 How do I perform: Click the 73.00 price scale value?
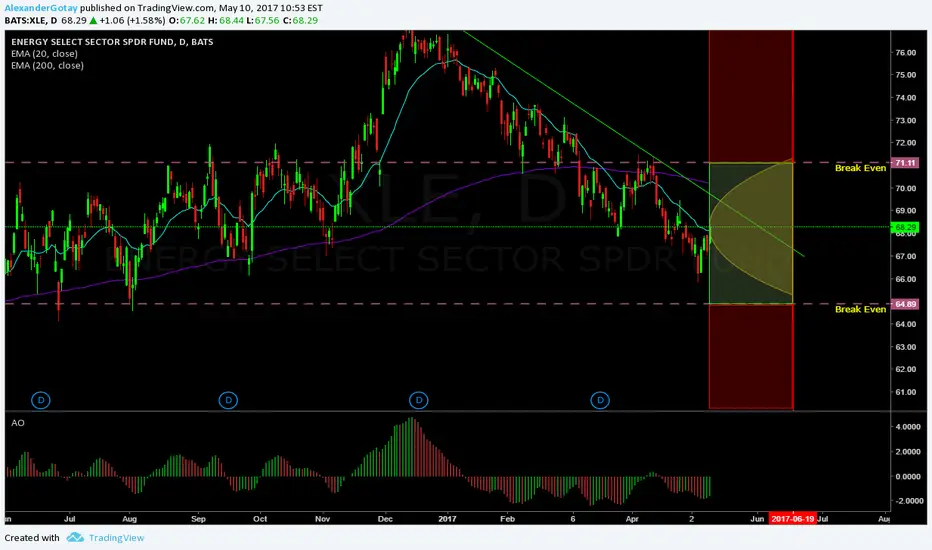pyautogui.click(x=905, y=120)
